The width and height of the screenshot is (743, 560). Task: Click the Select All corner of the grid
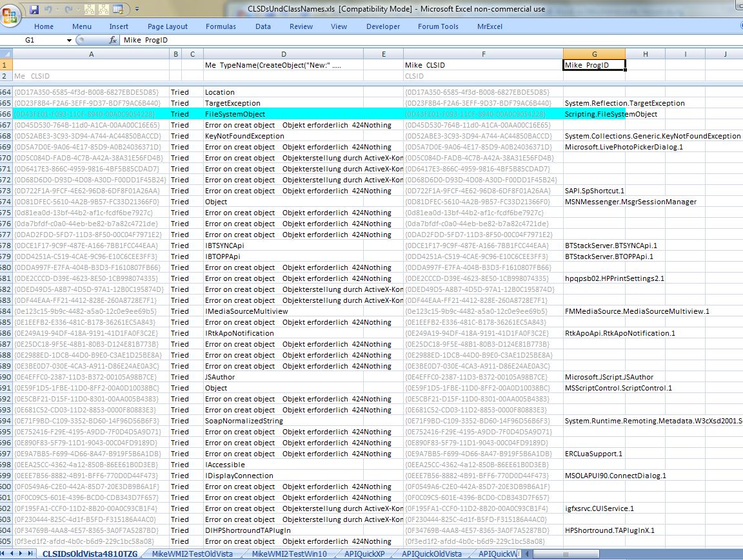click(x=6, y=54)
